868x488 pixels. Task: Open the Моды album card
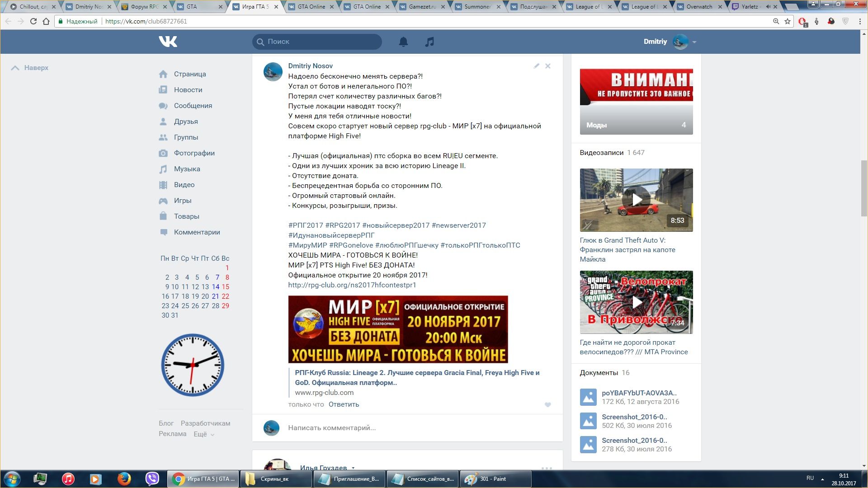click(637, 102)
